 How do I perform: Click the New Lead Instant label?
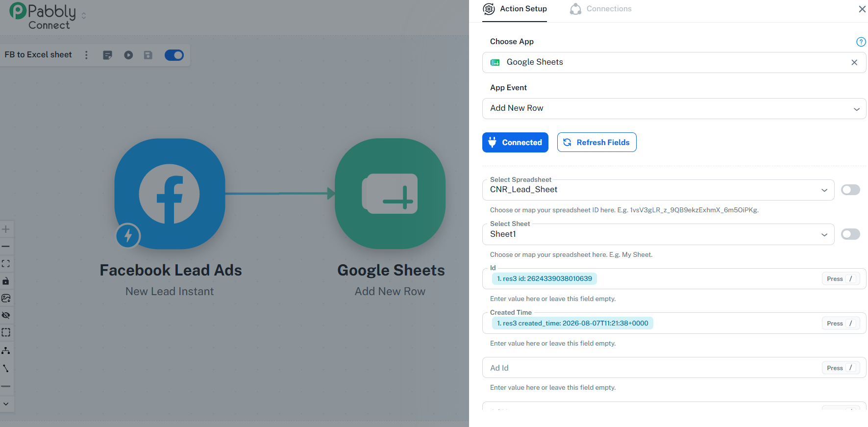click(x=170, y=291)
